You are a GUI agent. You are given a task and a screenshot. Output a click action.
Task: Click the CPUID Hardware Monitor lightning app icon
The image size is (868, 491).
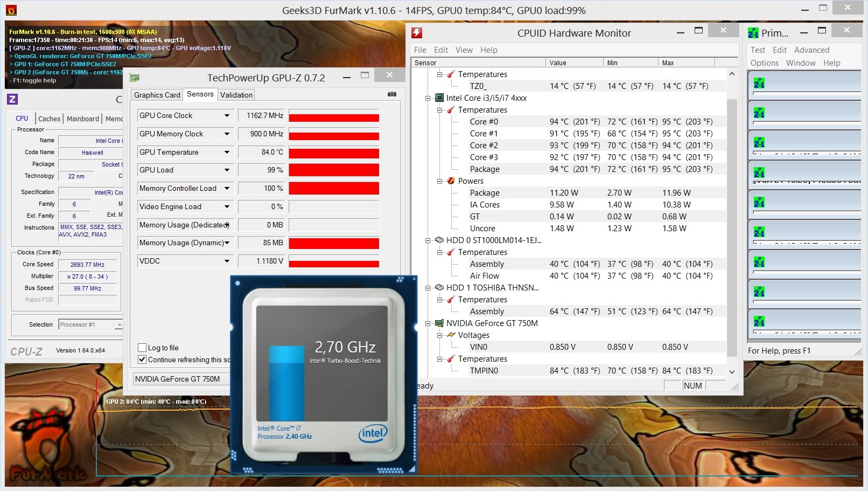click(x=417, y=33)
